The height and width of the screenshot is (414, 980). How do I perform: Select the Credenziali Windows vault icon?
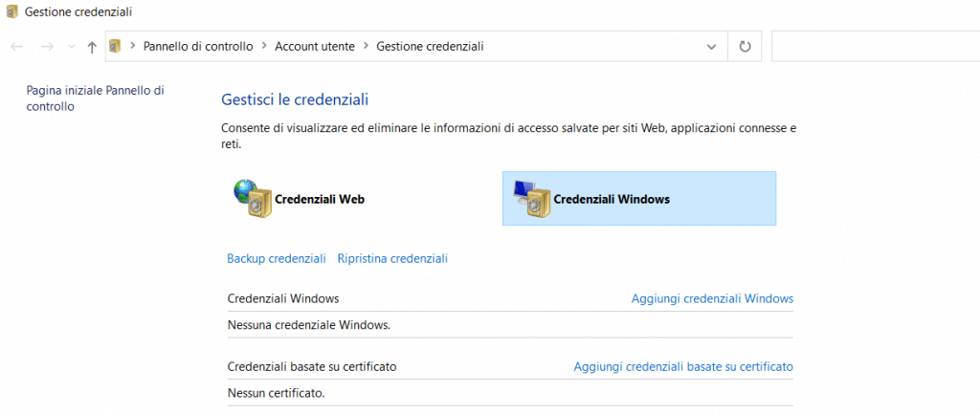coord(531,199)
